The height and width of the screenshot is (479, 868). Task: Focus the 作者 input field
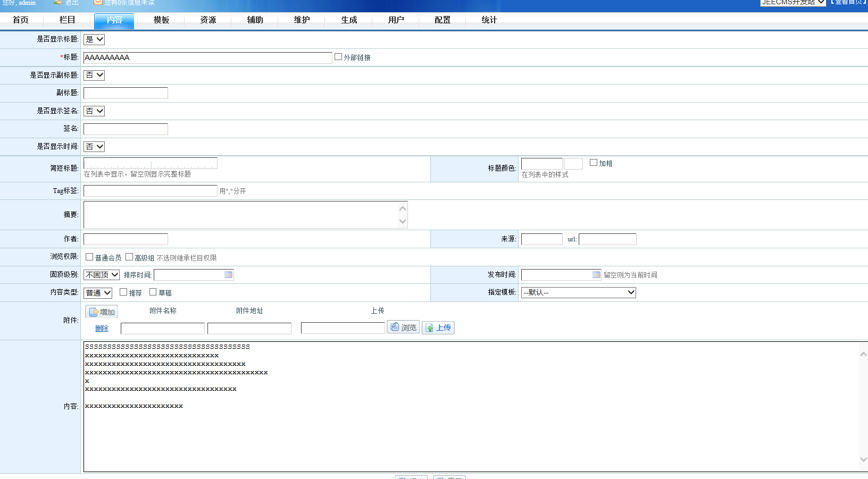(x=126, y=239)
